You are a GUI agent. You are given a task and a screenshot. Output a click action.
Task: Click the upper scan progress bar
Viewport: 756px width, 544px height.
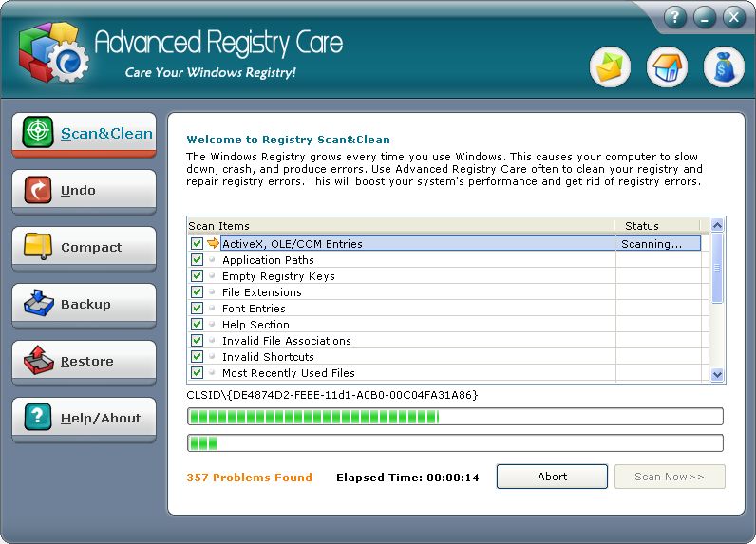pos(455,417)
